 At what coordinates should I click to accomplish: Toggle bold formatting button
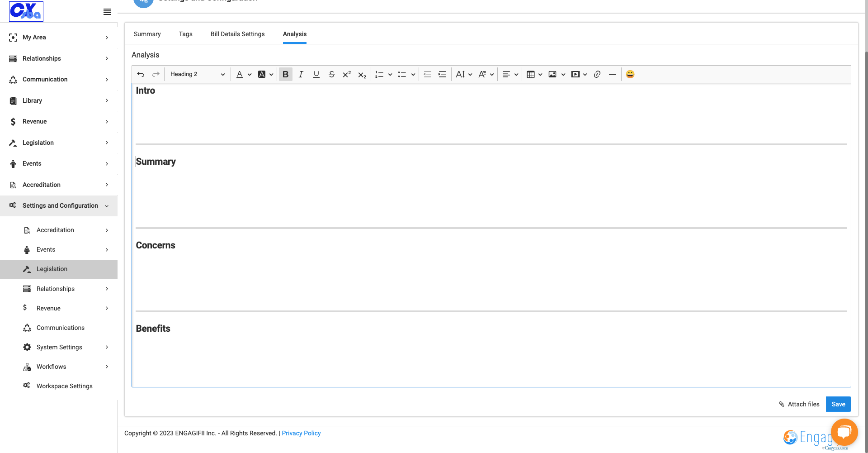286,74
